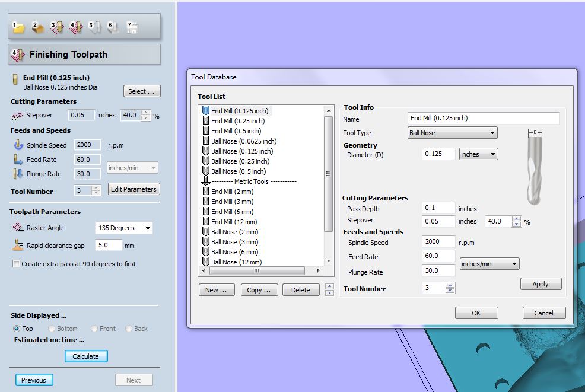585x392 pixels.
Task: Enable extra pass at 90 degrees checkbox
Action: tap(16, 264)
